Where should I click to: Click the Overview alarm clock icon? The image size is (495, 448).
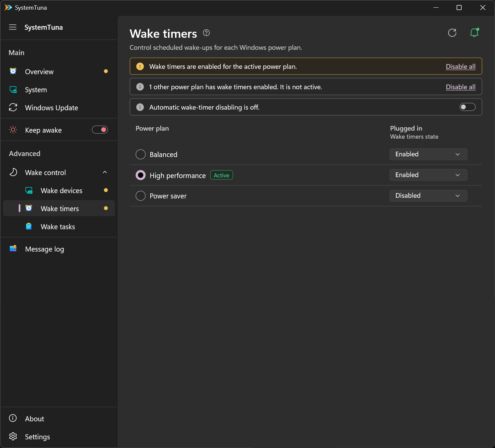coord(13,71)
